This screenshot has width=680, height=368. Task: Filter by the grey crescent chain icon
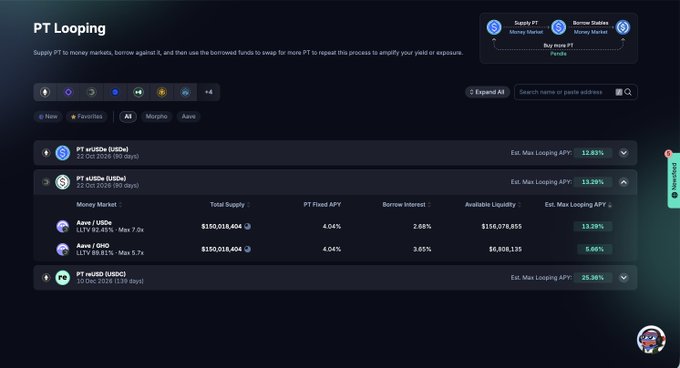click(x=92, y=92)
